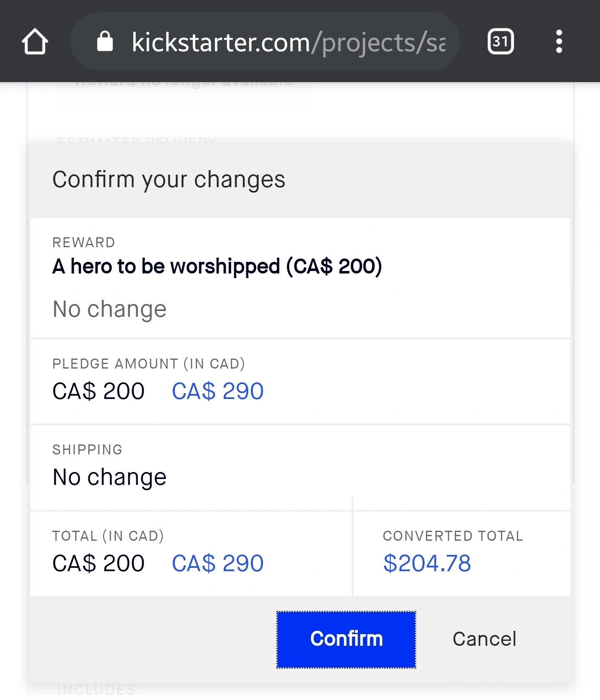Tap the kickstarter.com address bar URL
Image resolution: width=600 pixels, height=700 pixels.
point(287,43)
